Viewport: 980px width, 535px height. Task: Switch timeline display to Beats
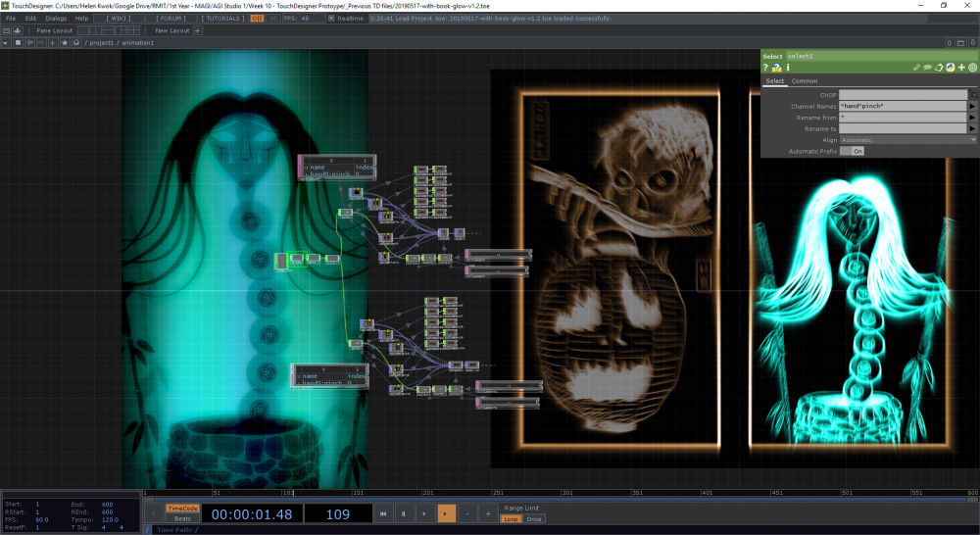[183, 519]
